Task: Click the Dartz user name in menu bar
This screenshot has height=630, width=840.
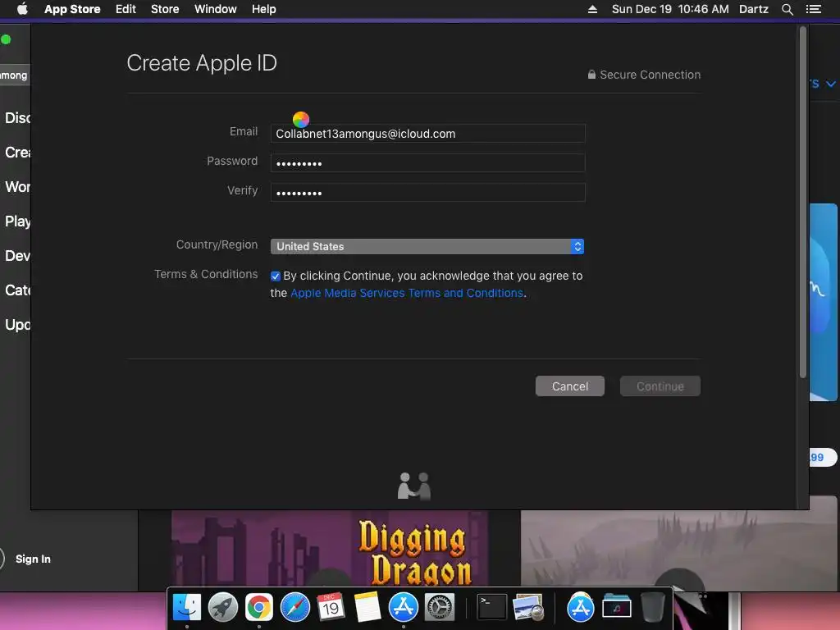Action: pos(754,9)
